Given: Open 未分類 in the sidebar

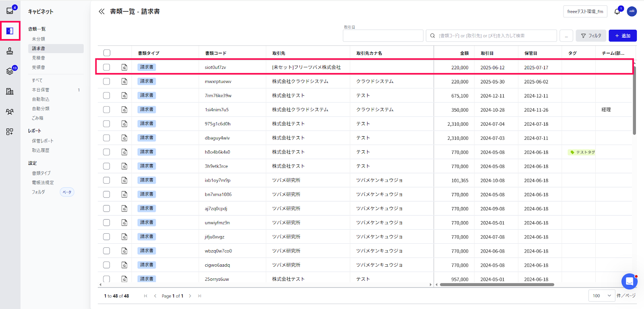Looking at the screenshot, I should tap(39, 39).
